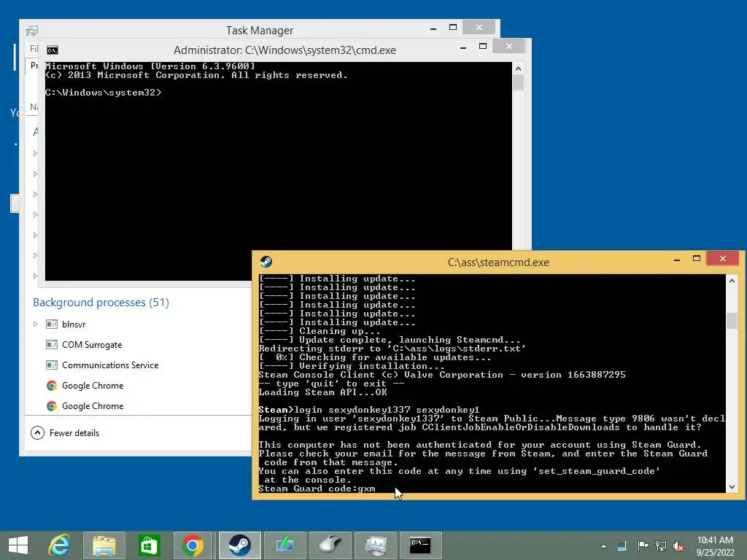Click the Steam Guard code prompt line
Image resolution: width=747 pixels, height=560 pixels.
(x=317, y=489)
